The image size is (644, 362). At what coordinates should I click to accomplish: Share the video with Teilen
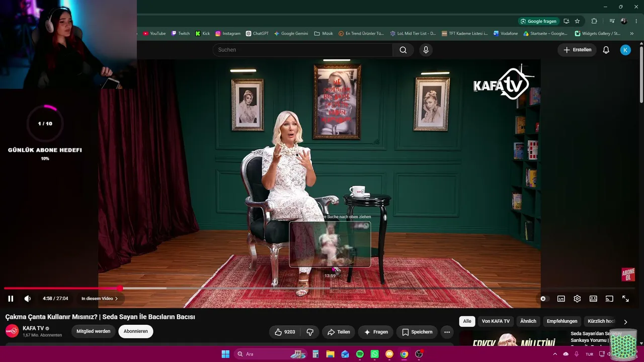point(339,332)
